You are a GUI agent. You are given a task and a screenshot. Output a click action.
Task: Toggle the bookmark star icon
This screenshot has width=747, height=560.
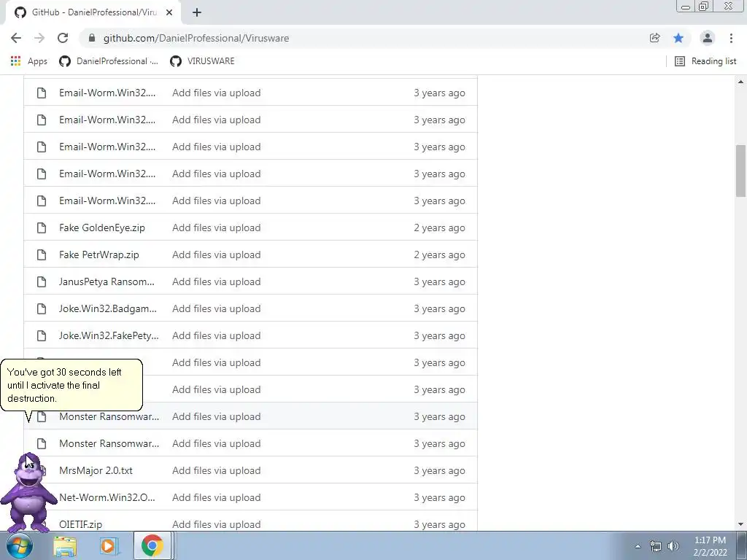678,38
